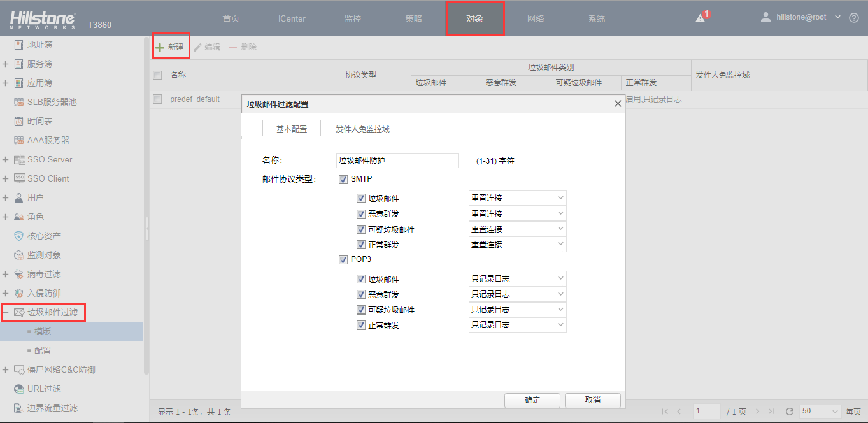Open the 系统 top menu
This screenshot has width=868, height=423.
point(597,18)
